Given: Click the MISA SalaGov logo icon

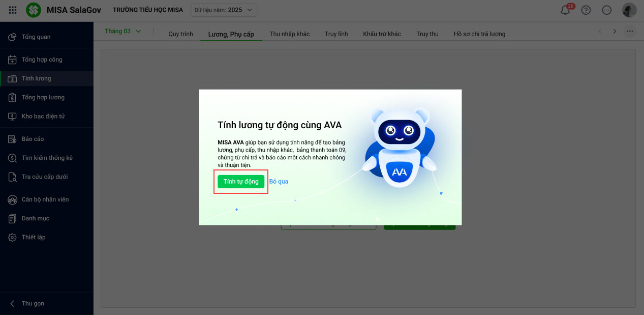Looking at the screenshot, I should point(34,10).
